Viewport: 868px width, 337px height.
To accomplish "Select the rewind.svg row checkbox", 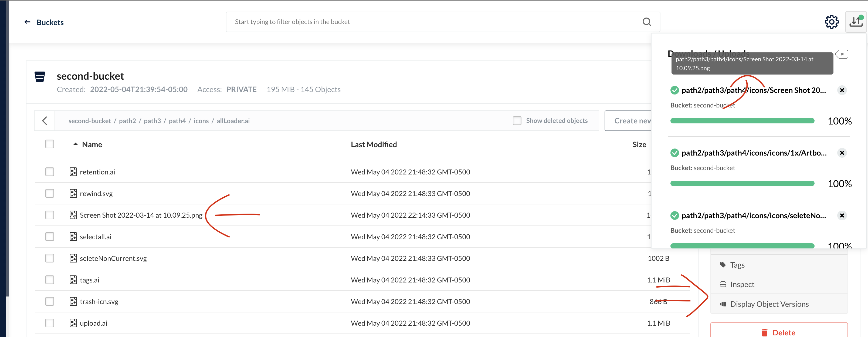I will 50,193.
